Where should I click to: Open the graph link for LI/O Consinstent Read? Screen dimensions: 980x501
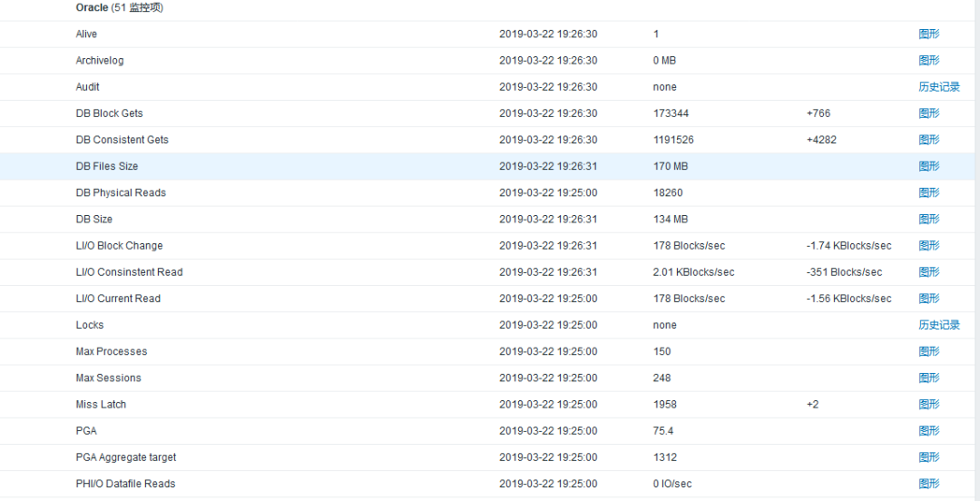point(929,272)
